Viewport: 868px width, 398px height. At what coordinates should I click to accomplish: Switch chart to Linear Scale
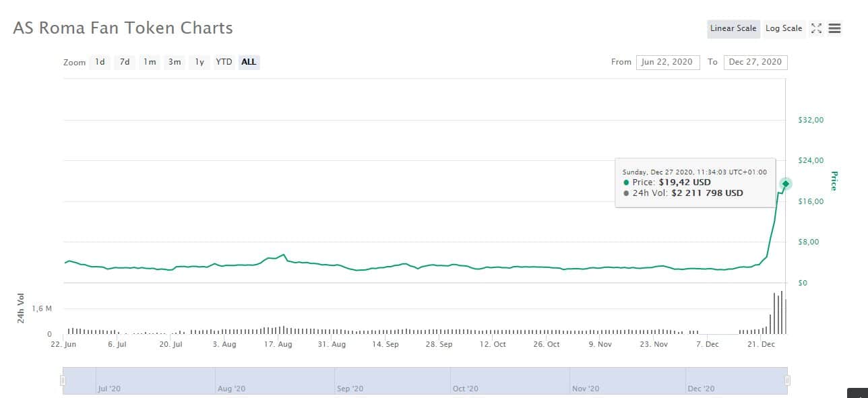click(733, 28)
